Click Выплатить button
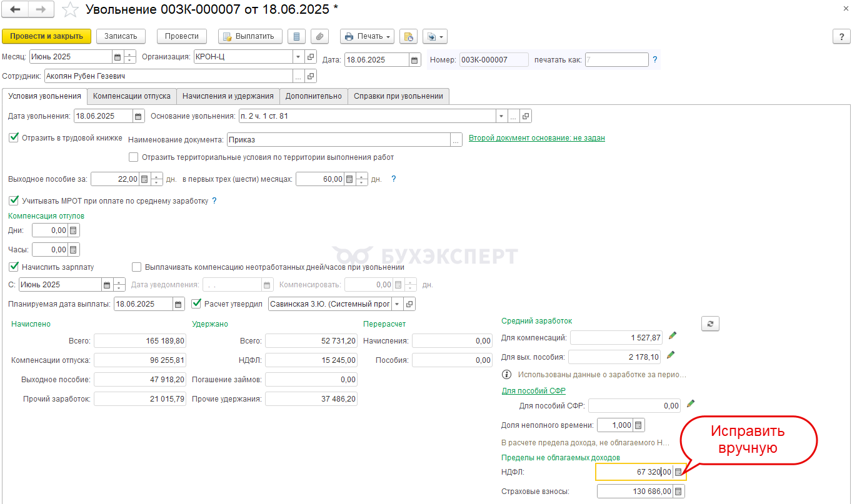 coord(251,36)
